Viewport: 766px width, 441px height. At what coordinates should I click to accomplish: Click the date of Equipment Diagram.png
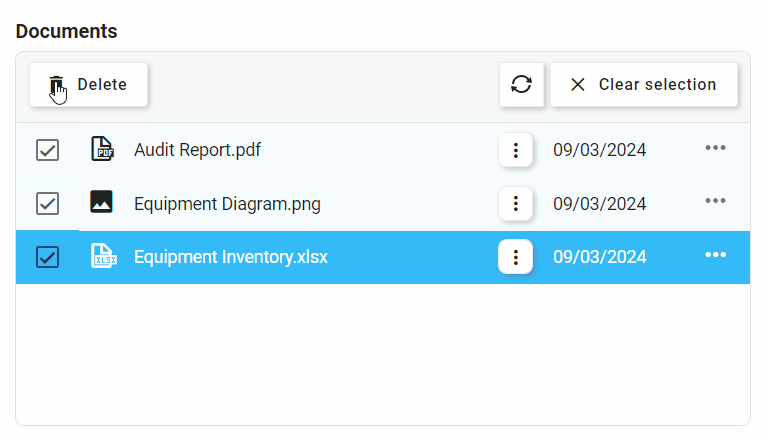[599, 204]
